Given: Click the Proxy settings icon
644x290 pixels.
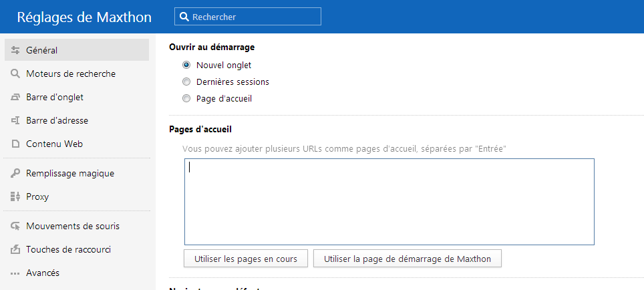Looking at the screenshot, I should [x=15, y=196].
